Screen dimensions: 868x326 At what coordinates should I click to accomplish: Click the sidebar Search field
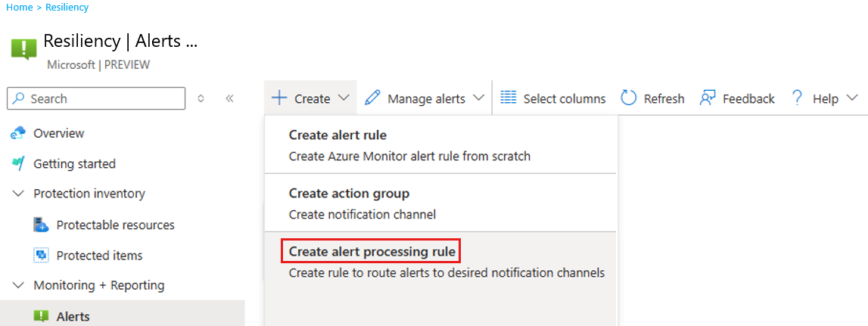(96, 98)
